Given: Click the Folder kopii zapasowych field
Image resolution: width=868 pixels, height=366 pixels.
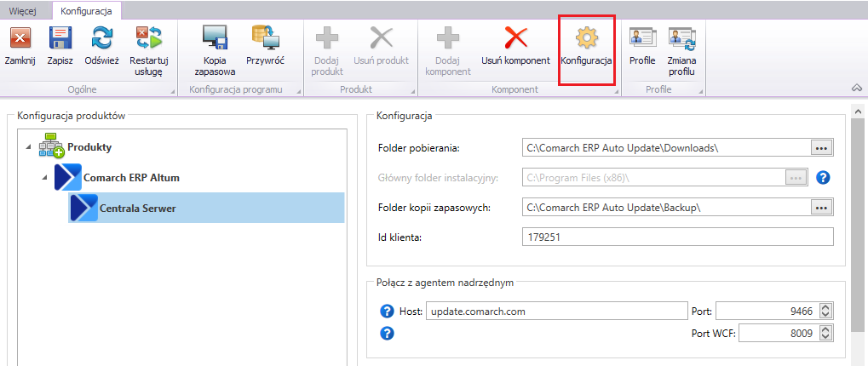Looking at the screenshot, I should click(x=666, y=208).
